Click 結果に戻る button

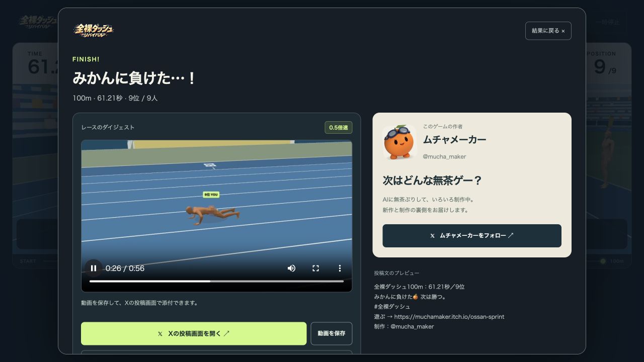(548, 31)
